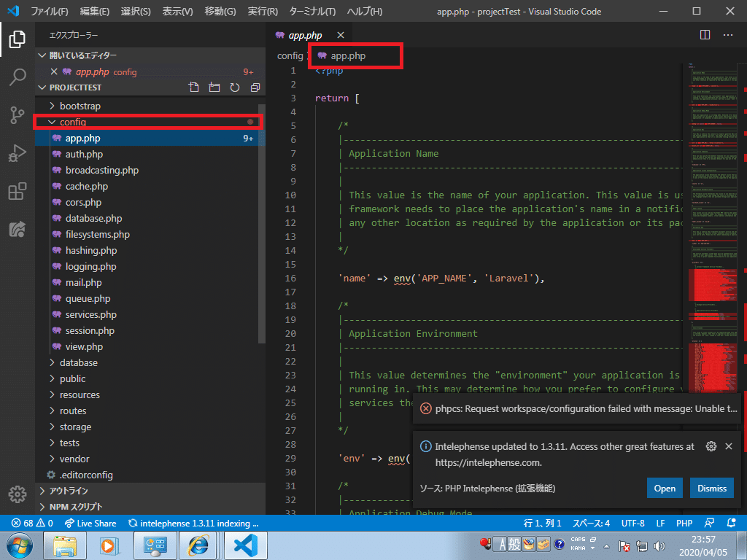Image resolution: width=747 pixels, height=560 pixels.
Task: Collapse the open editors section
Action: 150,55
